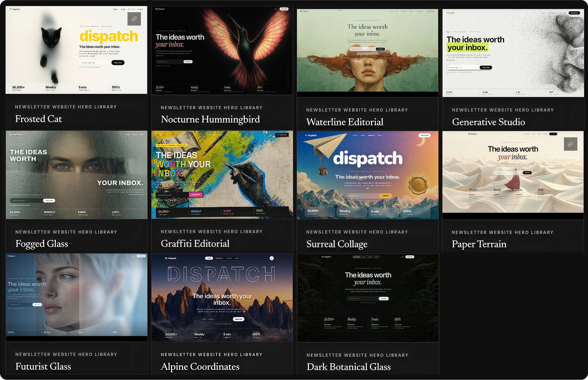The width and height of the screenshot is (588, 380).
Task: Click link icon on Paper Terrain thumbnail
Action: click(x=570, y=144)
